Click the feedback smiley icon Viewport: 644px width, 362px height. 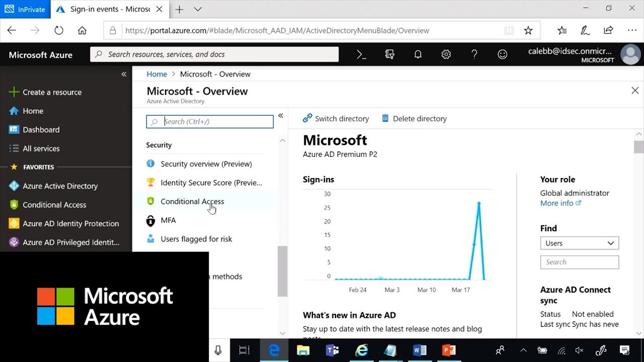click(502, 55)
